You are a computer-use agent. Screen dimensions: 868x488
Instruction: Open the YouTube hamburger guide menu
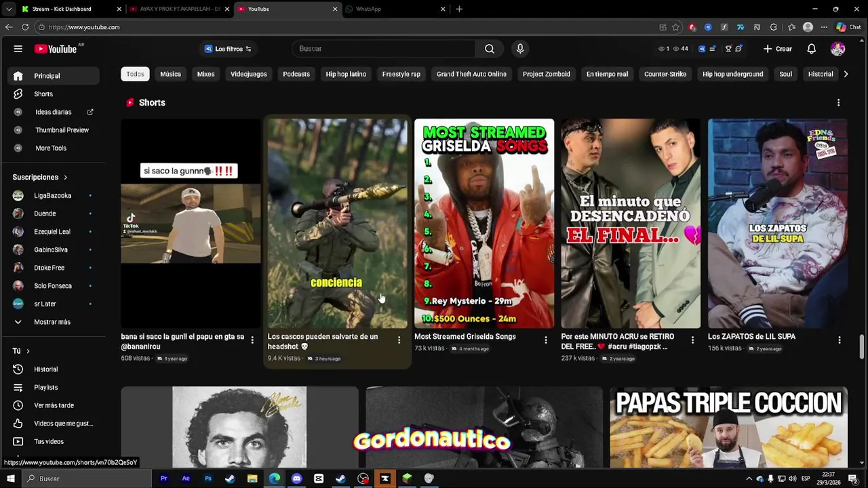18,49
